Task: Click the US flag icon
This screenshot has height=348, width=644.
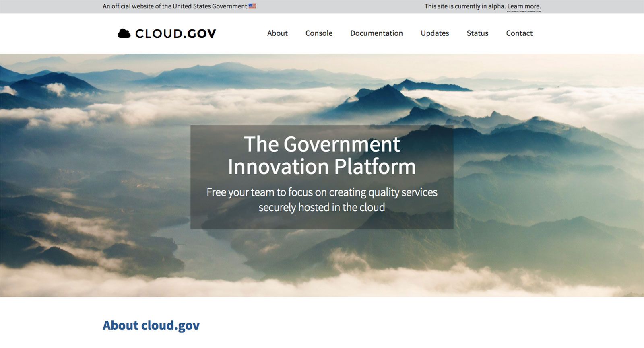Action: click(x=252, y=6)
